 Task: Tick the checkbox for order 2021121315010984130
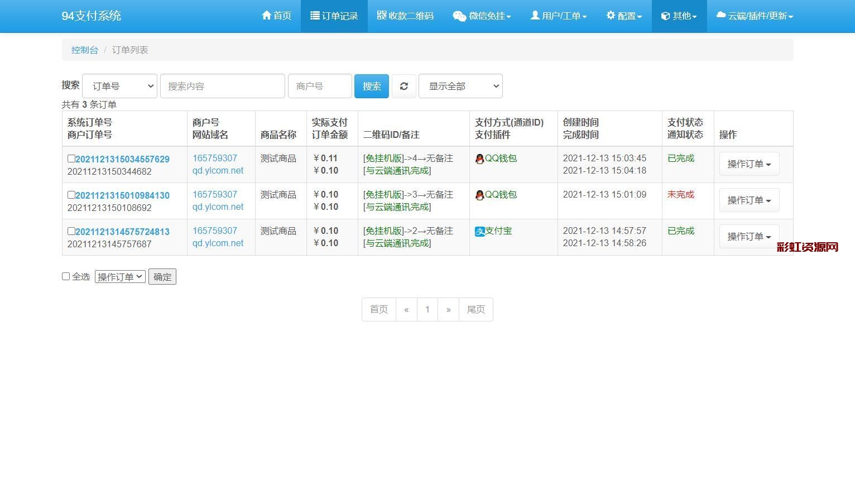point(71,195)
